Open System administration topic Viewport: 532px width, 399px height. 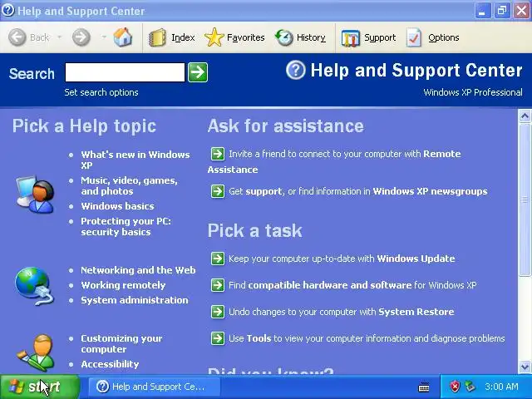135,300
